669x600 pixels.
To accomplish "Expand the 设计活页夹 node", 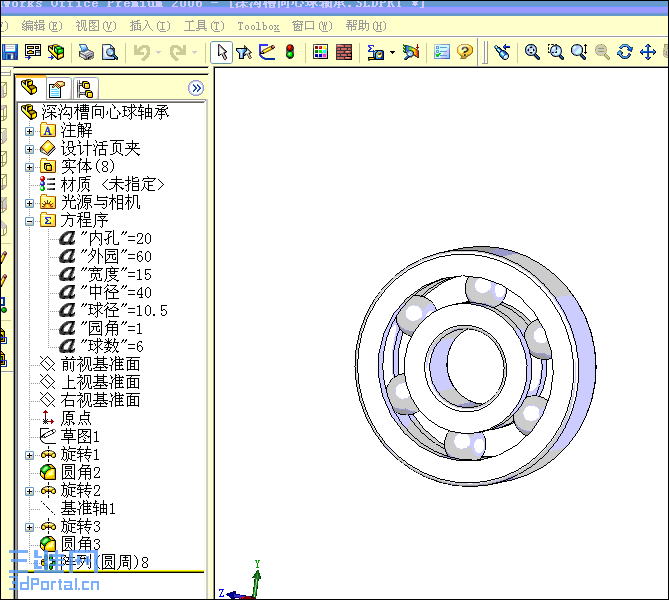I will [29, 149].
